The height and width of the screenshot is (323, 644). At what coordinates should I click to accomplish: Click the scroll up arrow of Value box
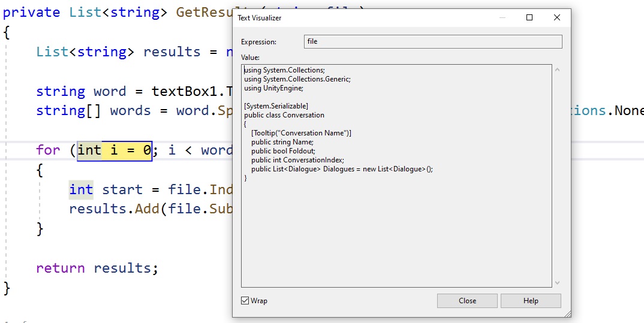point(557,70)
